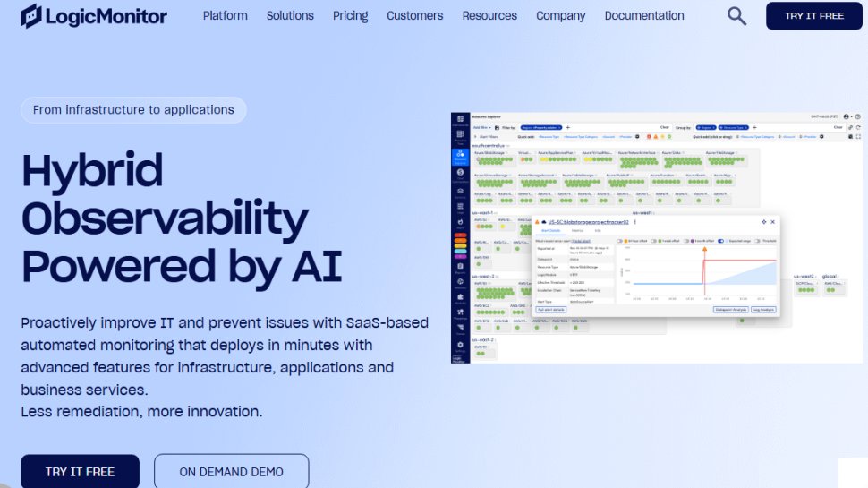Open the Customers menu
The height and width of the screenshot is (488, 868).
coord(414,16)
